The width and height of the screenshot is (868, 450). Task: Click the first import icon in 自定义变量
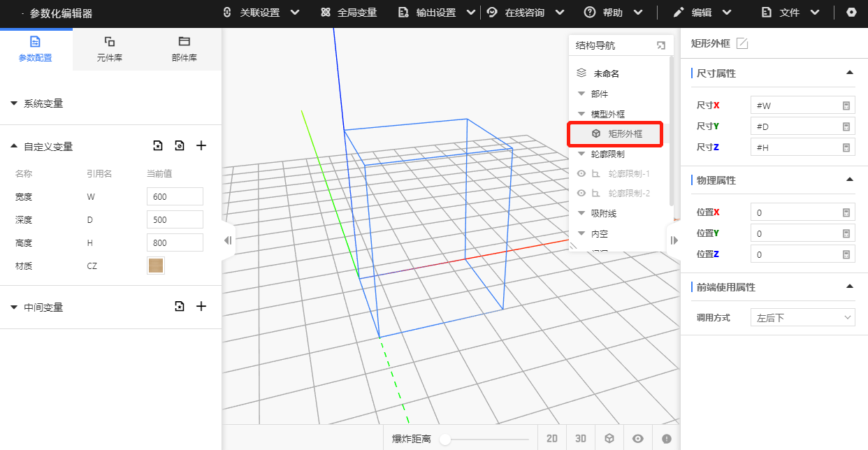[x=158, y=145]
